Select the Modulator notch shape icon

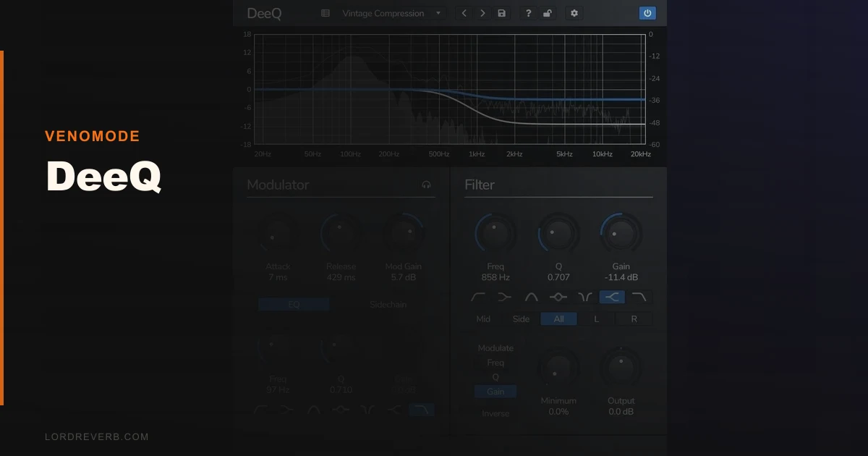click(367, 410)
